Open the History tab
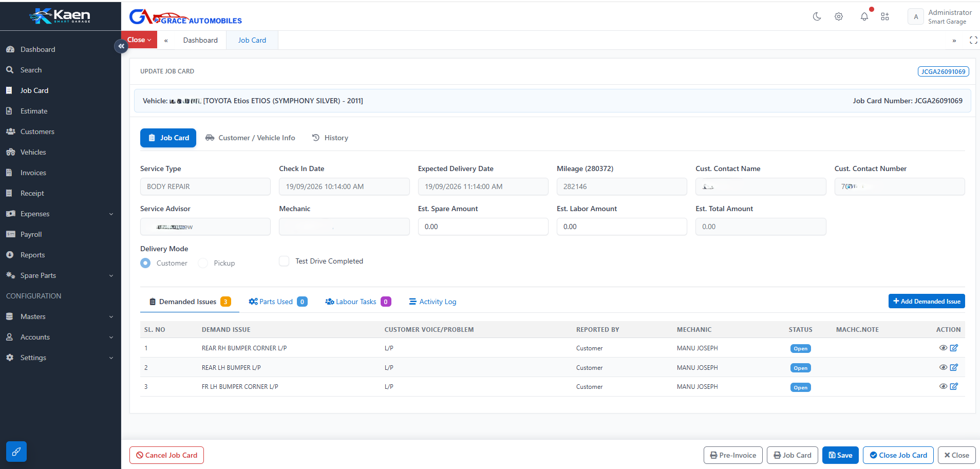Viewport: 980px width, 469px height. tap(330, 138)
